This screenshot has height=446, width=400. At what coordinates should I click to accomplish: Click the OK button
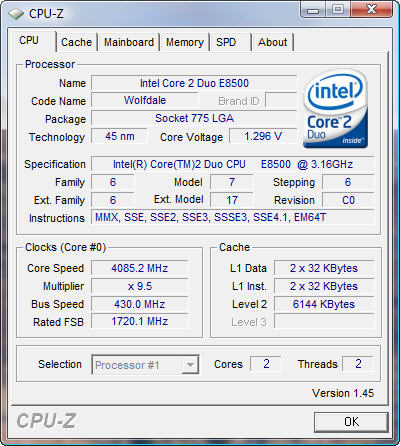[x=351, y=422]
